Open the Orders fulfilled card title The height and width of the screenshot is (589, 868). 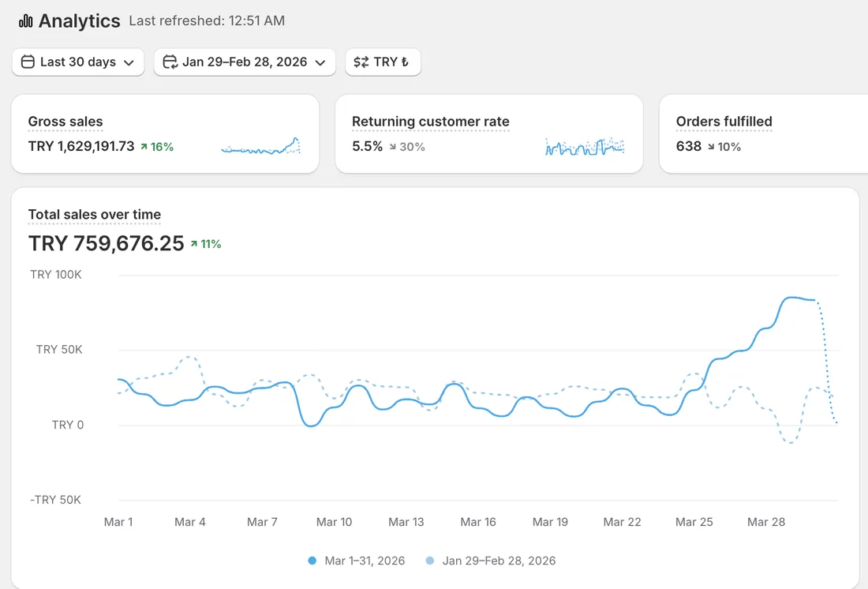(x=724, y=122)
